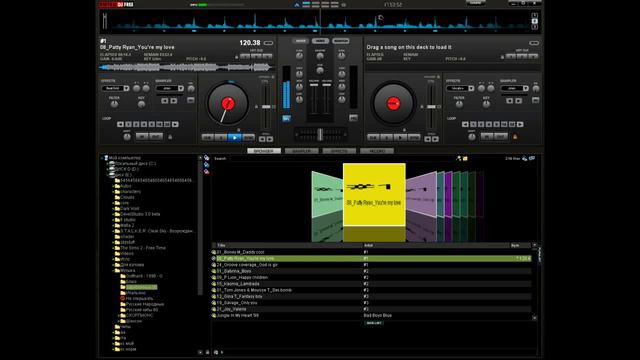Expand the Dark void folder
Screen dimensions: 640x360
pyautogui.click(x=113, y=209)
